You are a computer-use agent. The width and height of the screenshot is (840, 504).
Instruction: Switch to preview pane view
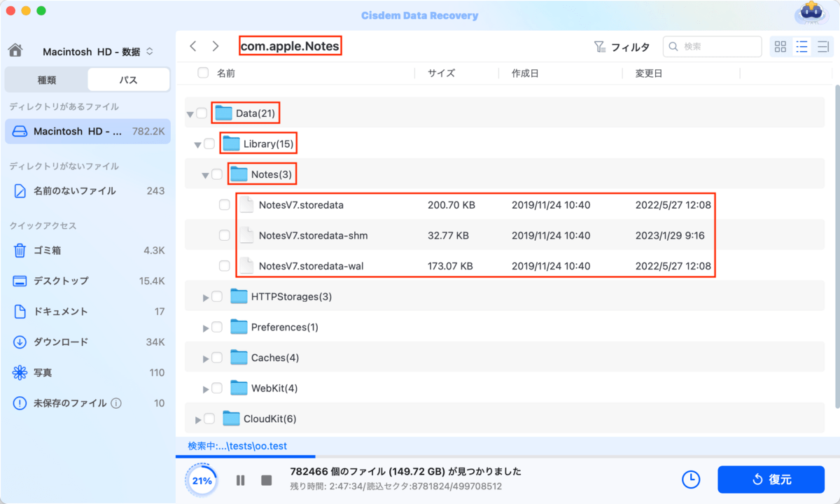(x=823, y=47)
